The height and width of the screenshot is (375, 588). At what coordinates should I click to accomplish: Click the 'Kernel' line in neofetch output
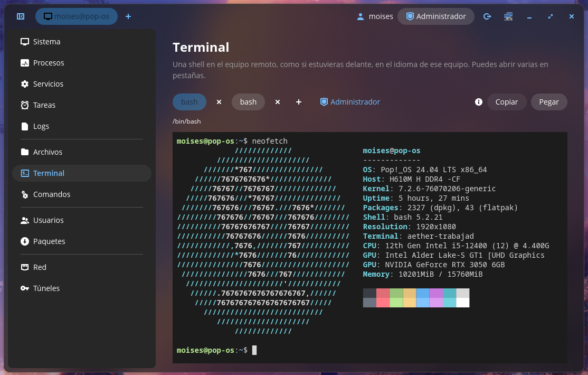click(x=429, y=189)
